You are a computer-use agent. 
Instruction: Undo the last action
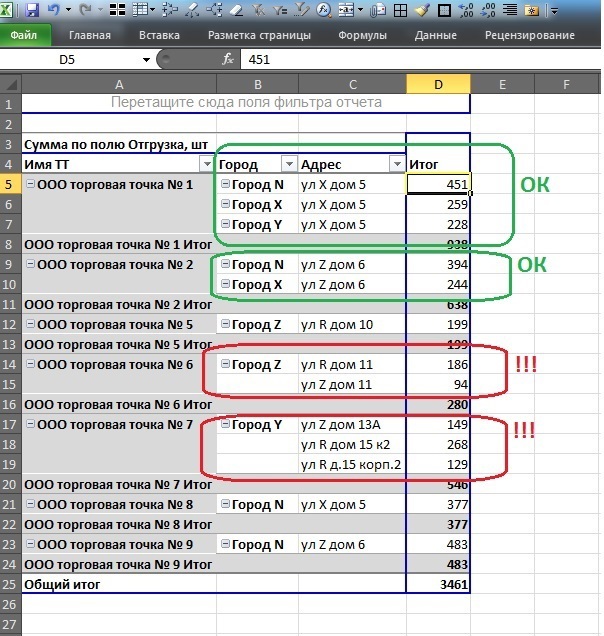[54, 9]
